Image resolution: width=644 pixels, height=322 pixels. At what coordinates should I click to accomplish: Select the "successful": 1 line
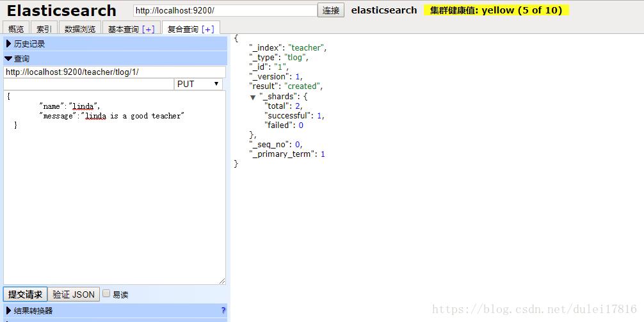tap(294, 116)
